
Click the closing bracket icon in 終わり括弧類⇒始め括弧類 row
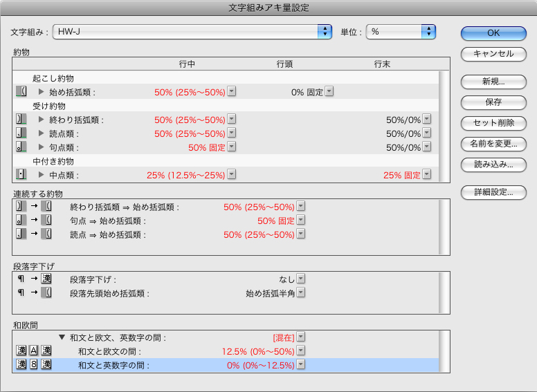[21, 206]
